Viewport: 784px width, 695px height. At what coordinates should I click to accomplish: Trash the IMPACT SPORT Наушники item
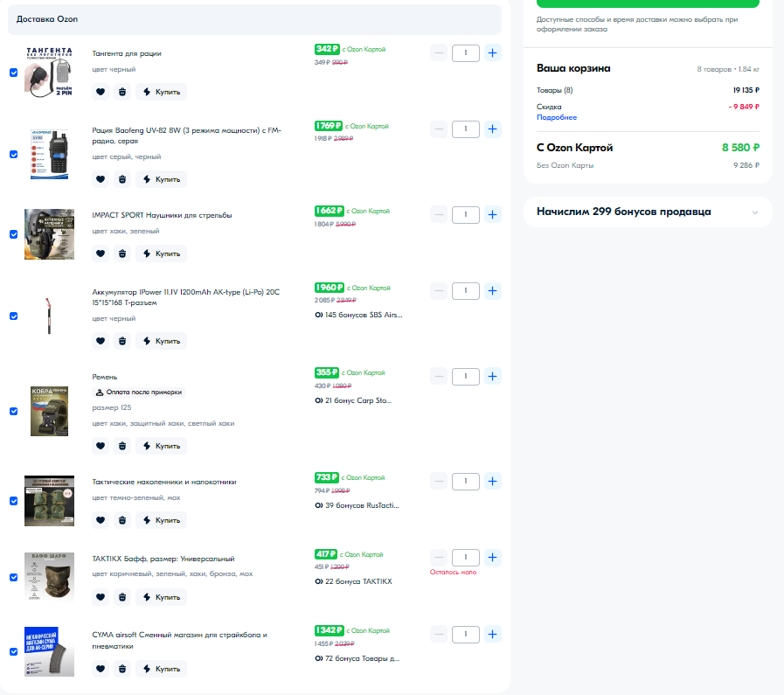click(x=122, y=254)
